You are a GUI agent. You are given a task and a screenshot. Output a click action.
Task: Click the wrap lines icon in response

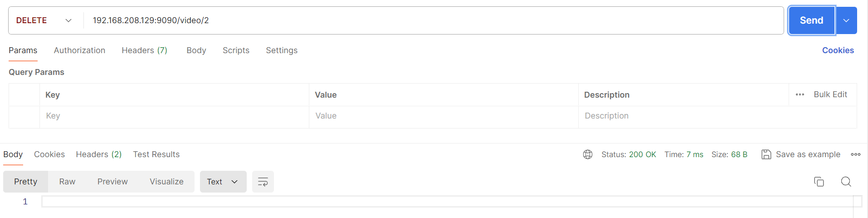click(263, 182)
